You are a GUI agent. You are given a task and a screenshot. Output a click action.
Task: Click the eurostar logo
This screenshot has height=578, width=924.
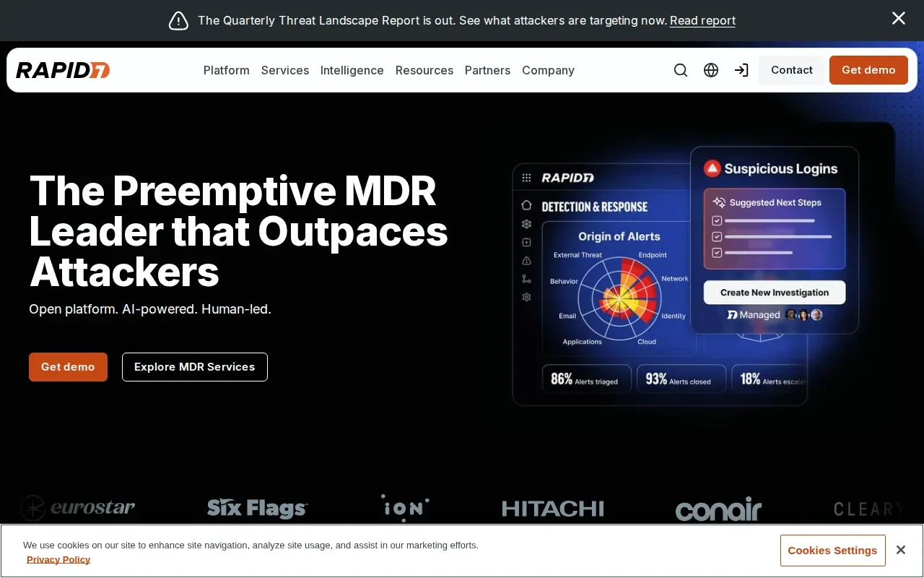tap(77, 508)
